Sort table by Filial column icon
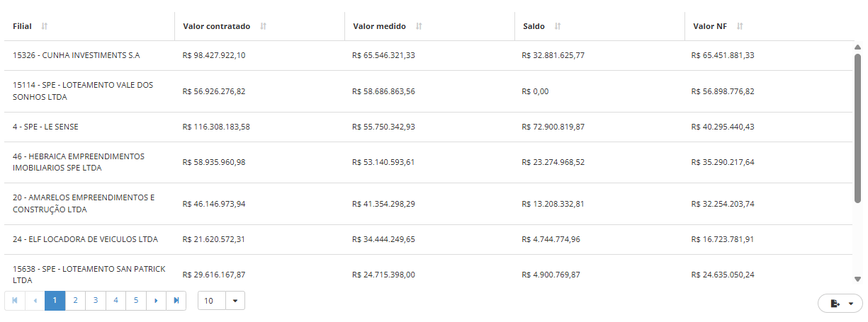The height and width of the screenshot is (322, 868). coord(45,26)
